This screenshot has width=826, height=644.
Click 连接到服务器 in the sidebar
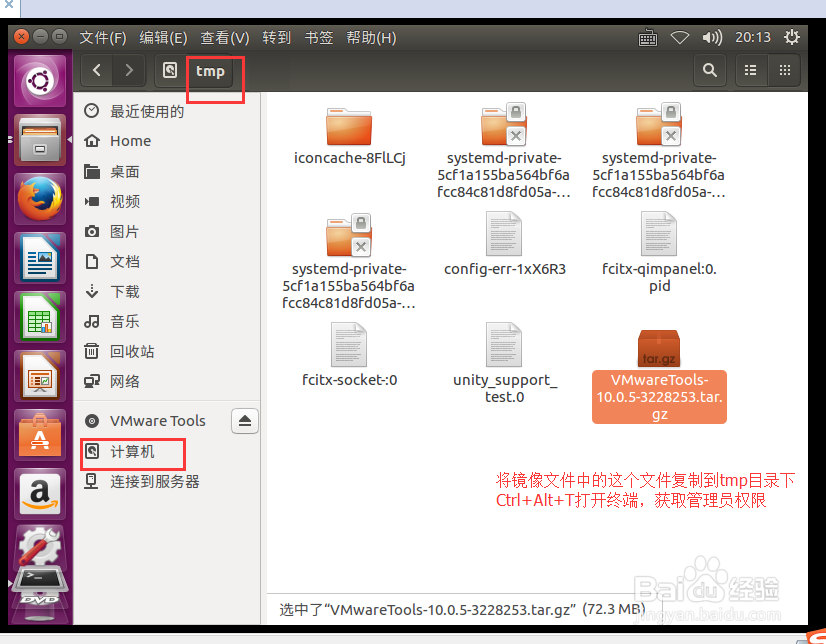click(x=169, y=481)
